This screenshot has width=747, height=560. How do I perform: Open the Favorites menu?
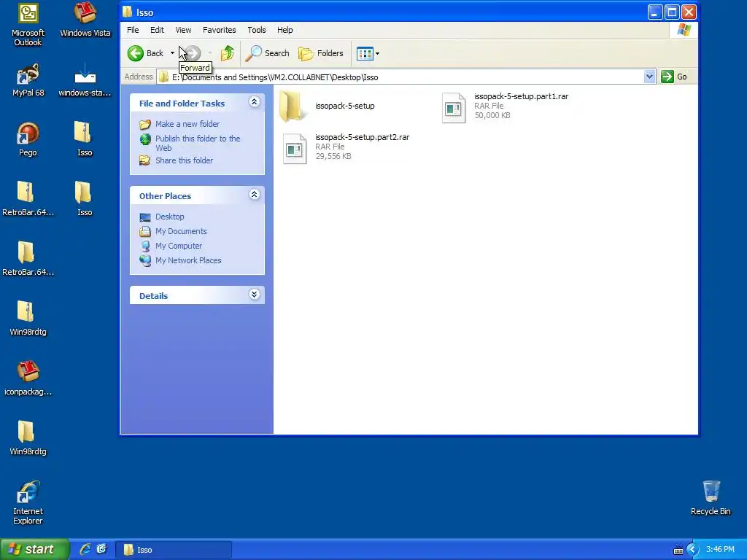(x=219, y=30)
